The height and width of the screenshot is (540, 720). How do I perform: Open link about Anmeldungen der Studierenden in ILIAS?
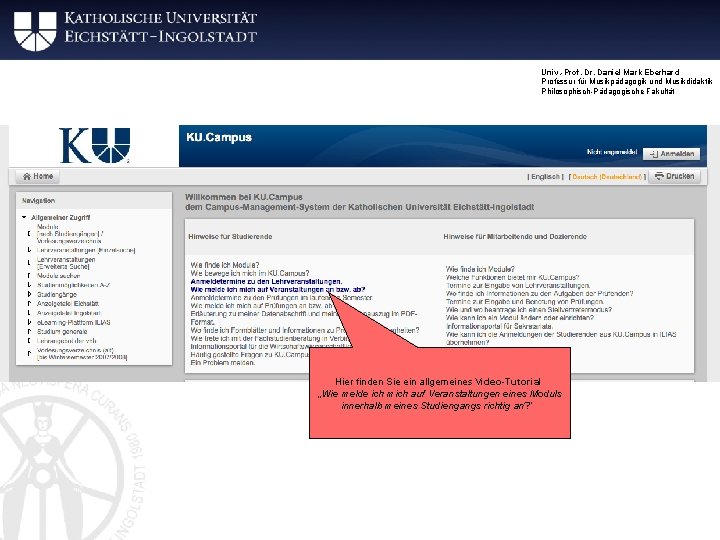(561, 338)
